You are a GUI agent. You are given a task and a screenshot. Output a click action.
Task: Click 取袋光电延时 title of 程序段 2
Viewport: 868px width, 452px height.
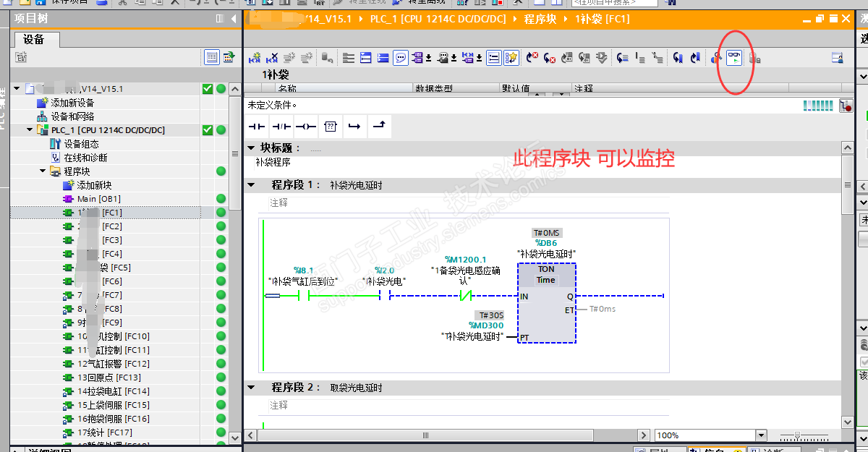(356, 388)
